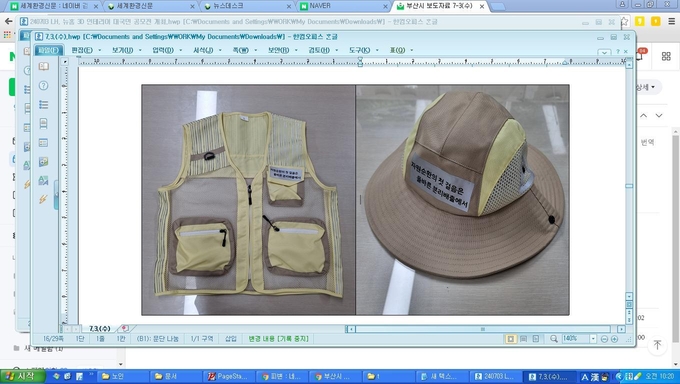
Task: Click the magnifier zoom icon in status bar
Action: [553, 338]
